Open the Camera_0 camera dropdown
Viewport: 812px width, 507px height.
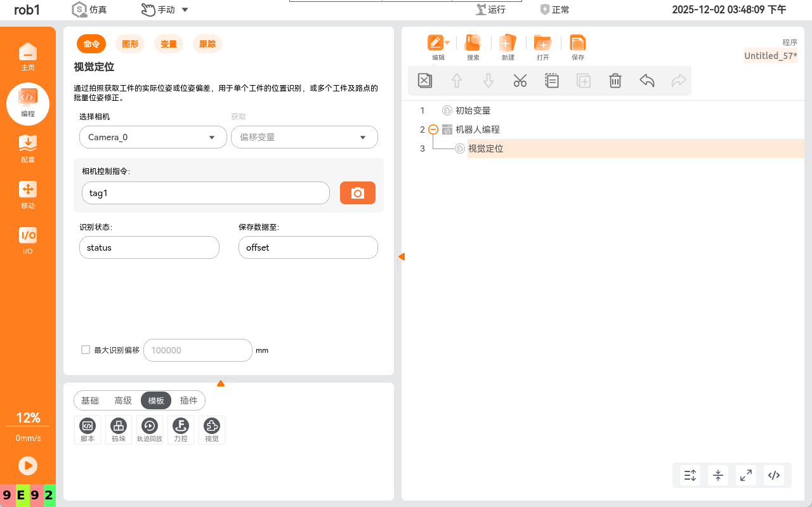(153, 137)
